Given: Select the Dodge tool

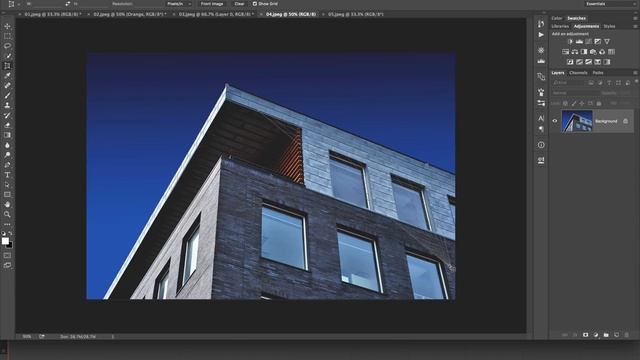Looking at the screenshot, I should coord(7,155).
